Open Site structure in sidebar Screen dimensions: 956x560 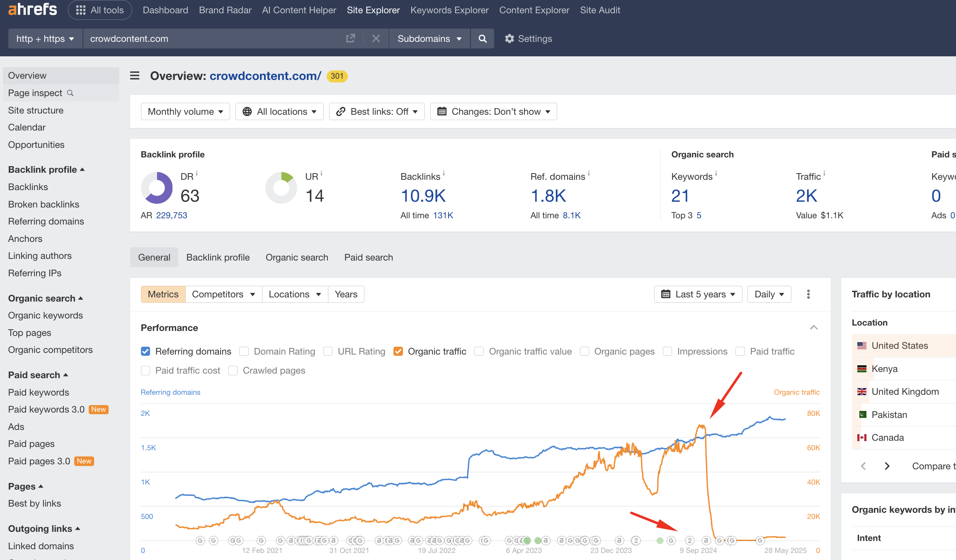coord(36,110)
